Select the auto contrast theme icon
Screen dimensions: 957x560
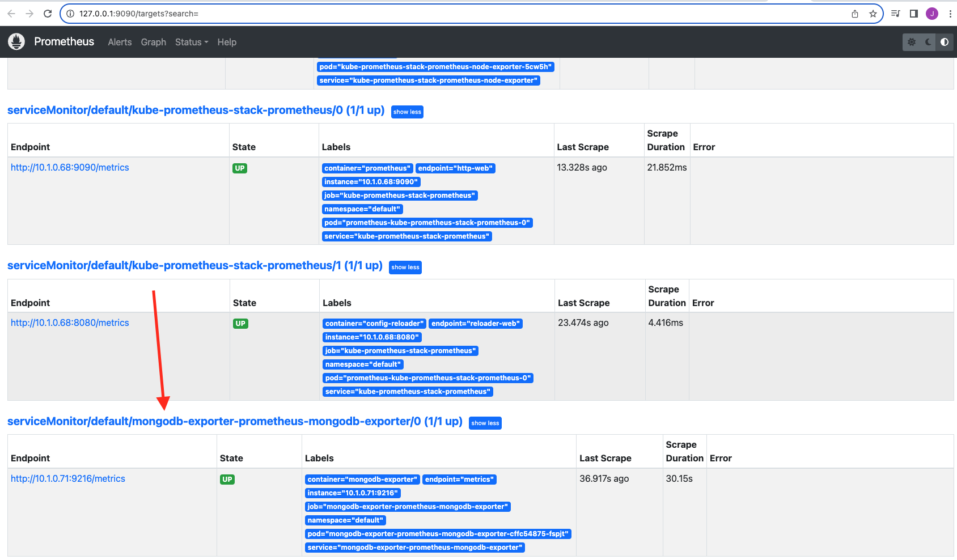[944, 41]
